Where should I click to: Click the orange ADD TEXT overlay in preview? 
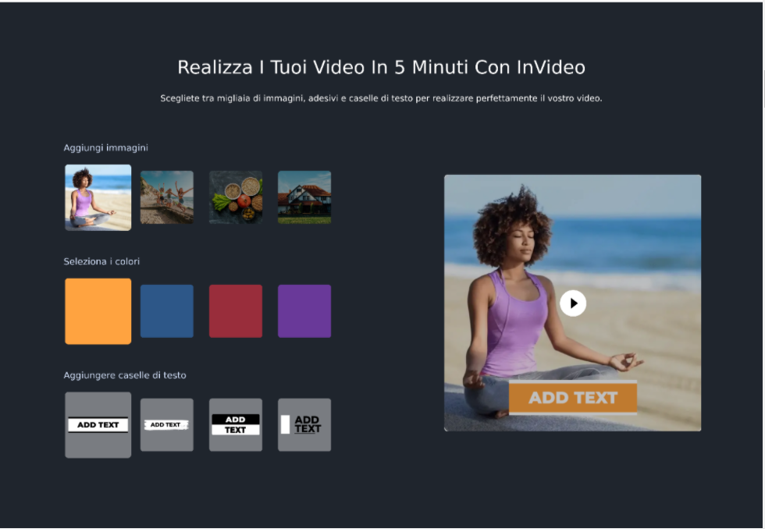click(572, 398)
